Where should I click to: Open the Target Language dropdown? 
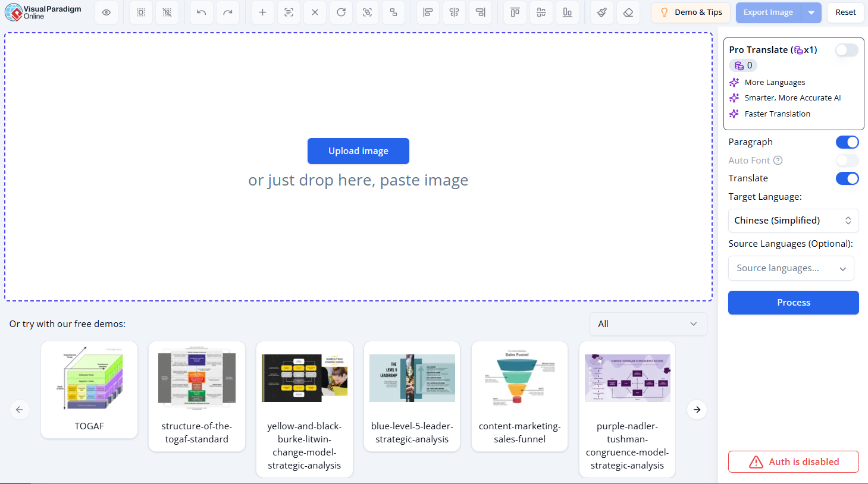click(x=793, y=221)
